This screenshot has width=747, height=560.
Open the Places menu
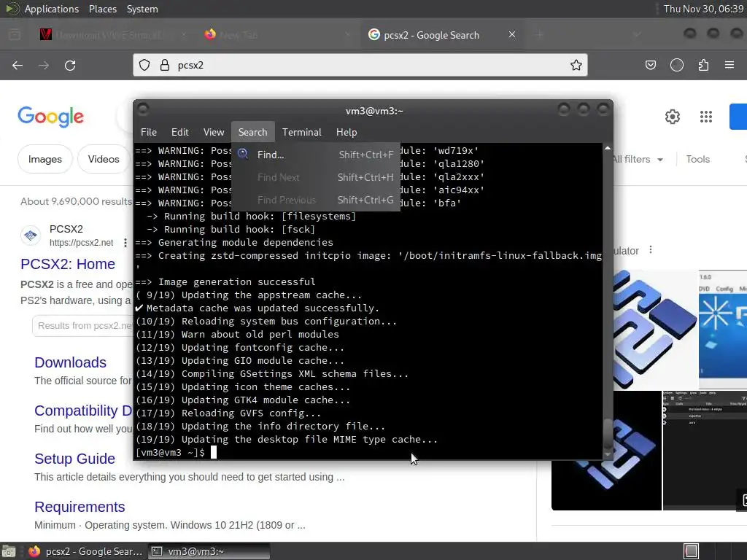[102, 9]
